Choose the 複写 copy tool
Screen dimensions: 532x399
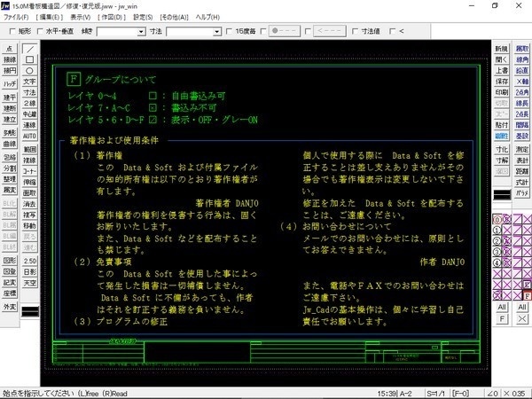pos(29,215)
